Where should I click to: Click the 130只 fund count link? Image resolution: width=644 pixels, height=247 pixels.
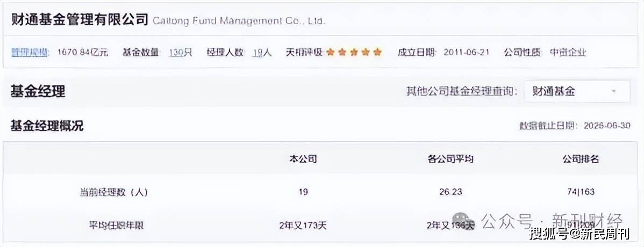pyautogui.click(x=180, y=53)
